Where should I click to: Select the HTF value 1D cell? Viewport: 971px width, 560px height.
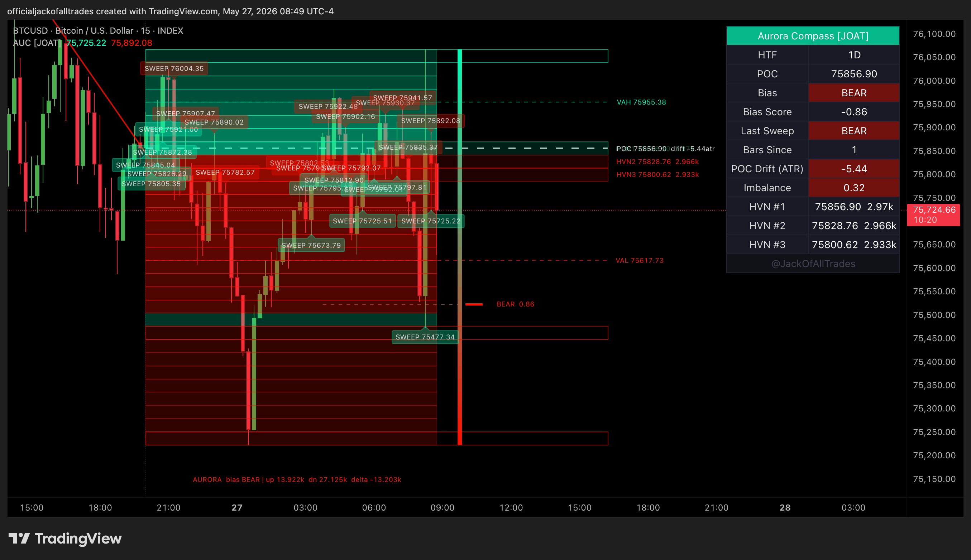coord(854,55)
